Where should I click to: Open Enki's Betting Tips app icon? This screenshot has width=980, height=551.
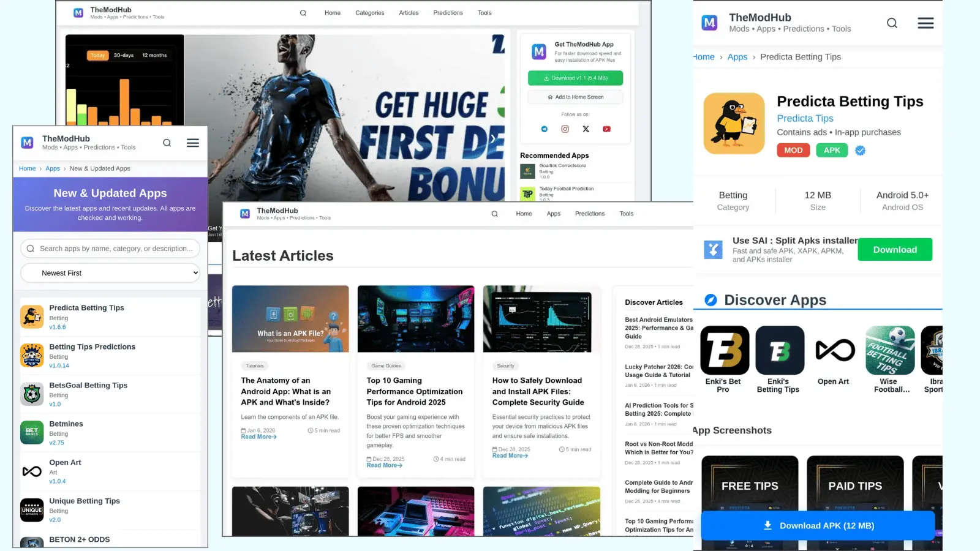[x=780, y=350]
